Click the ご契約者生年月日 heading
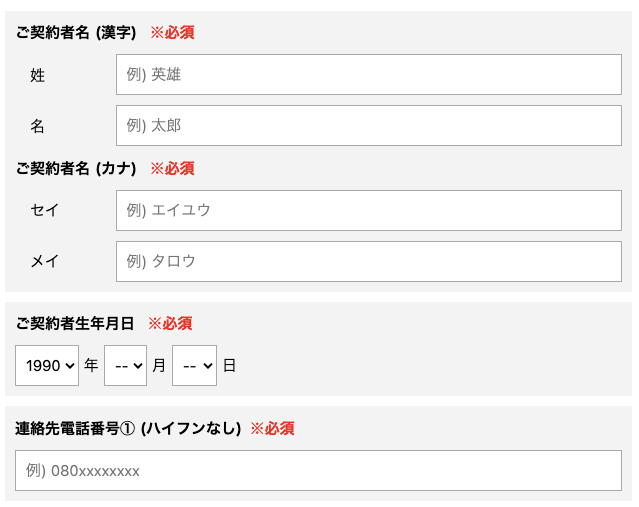 click(x=75, y=323)
